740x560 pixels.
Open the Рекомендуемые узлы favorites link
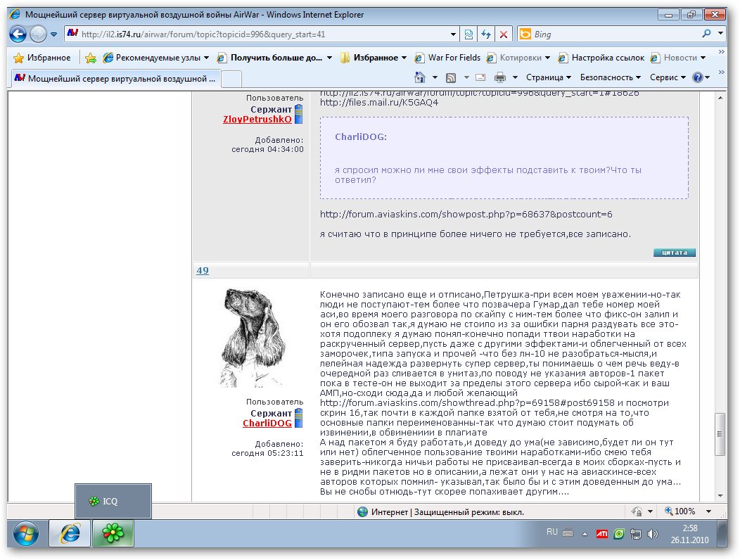(153, 58)
